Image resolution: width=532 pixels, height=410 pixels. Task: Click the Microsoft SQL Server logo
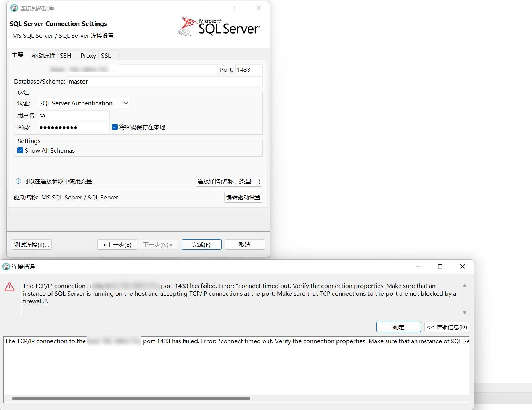click(x=219, y=26)
